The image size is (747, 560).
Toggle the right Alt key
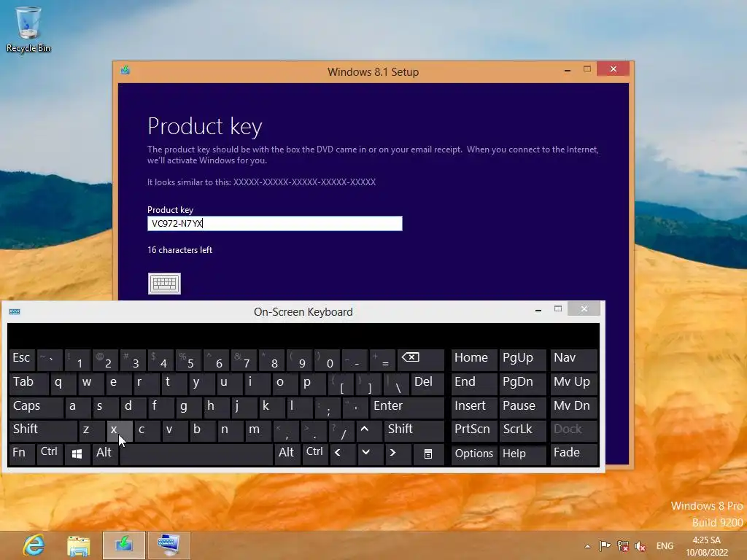[287, 454]
